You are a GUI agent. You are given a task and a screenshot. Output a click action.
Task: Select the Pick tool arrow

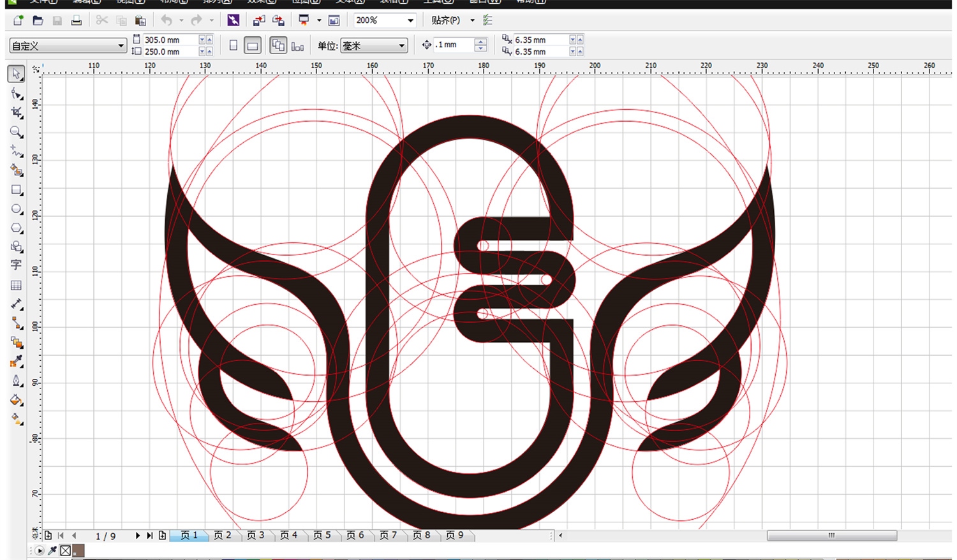(17, 74)
